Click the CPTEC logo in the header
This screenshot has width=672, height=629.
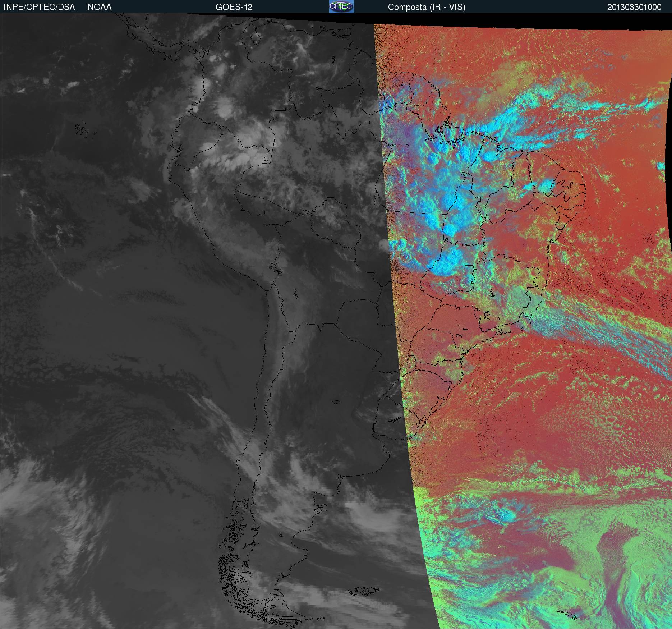[341, 6]
